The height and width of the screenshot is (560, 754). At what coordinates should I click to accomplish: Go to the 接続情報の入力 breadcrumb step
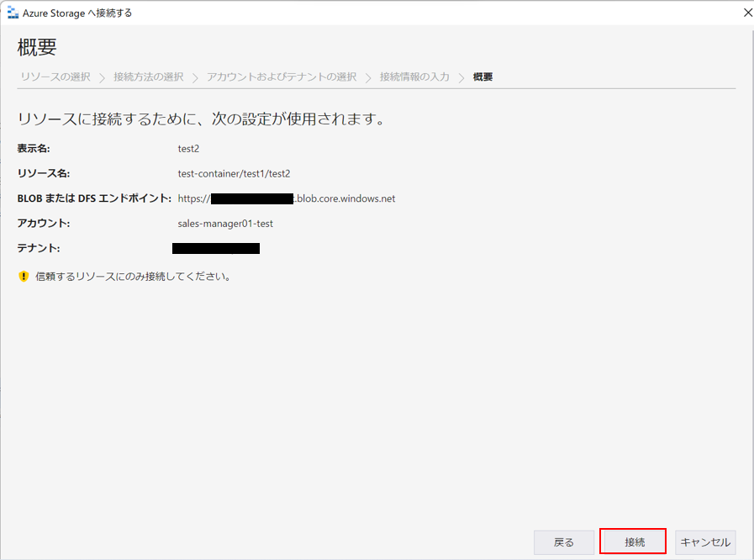coord(414,77)
